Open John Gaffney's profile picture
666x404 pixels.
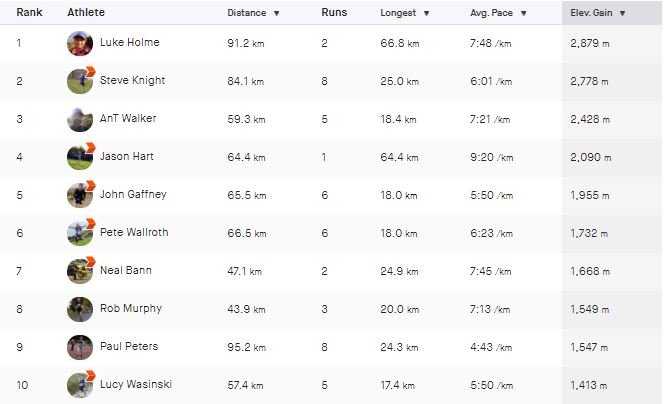click(x=80, y=195)
